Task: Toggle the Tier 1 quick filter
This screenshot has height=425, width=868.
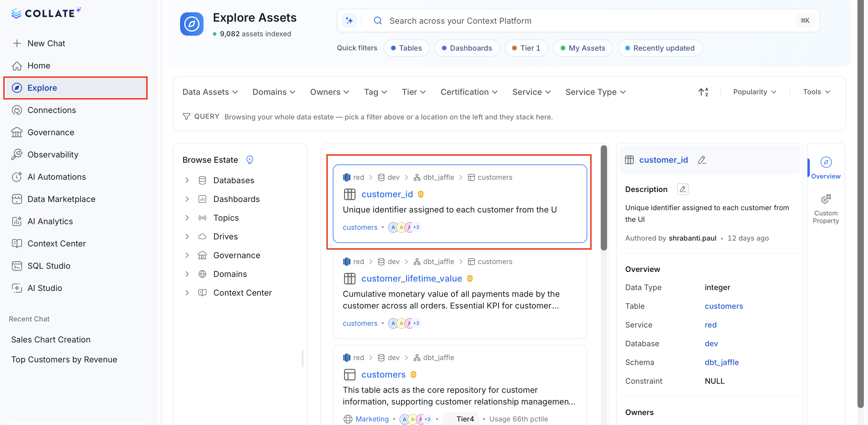Action: pyautogui.click(x=526, y=48)
